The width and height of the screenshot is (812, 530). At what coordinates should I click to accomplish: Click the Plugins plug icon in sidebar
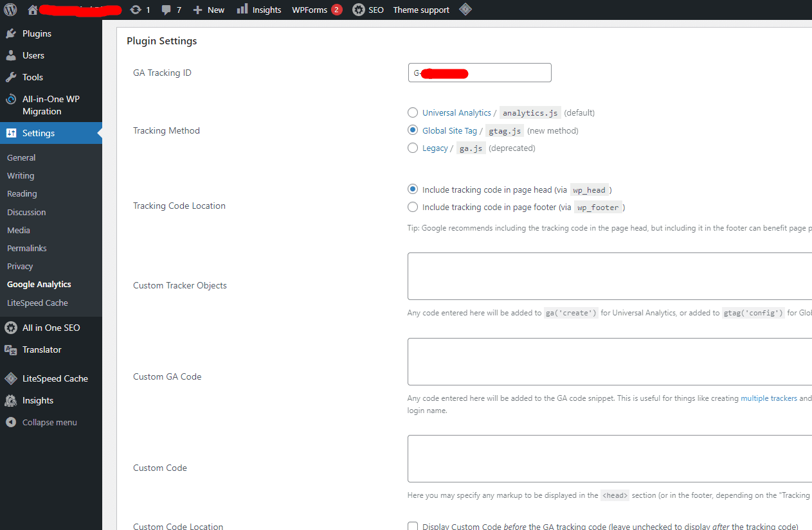pyautogui.click(x=11, y=33)
